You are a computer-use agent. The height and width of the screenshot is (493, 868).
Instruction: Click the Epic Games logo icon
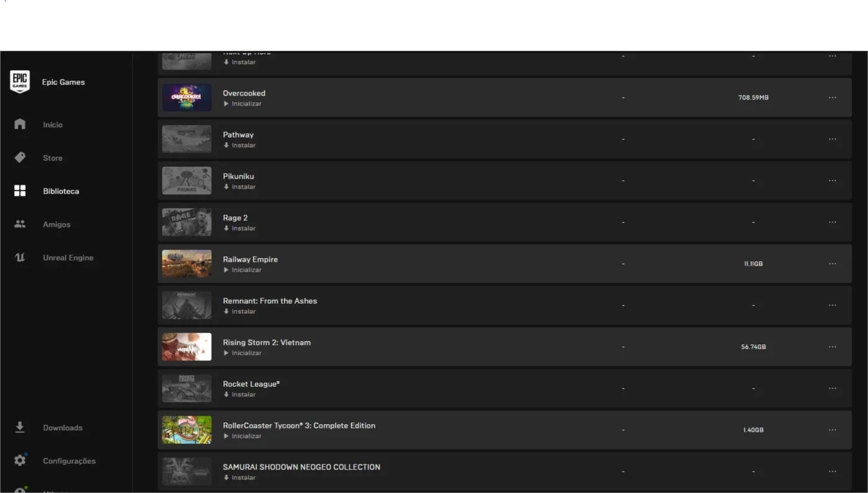[x=20, y=82]
